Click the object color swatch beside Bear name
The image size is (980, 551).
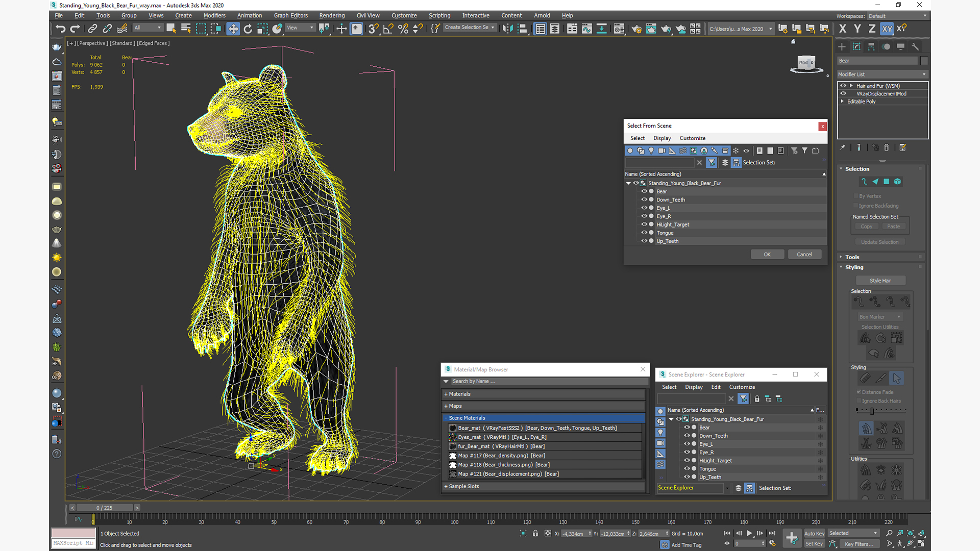click(x=924, y=61)
